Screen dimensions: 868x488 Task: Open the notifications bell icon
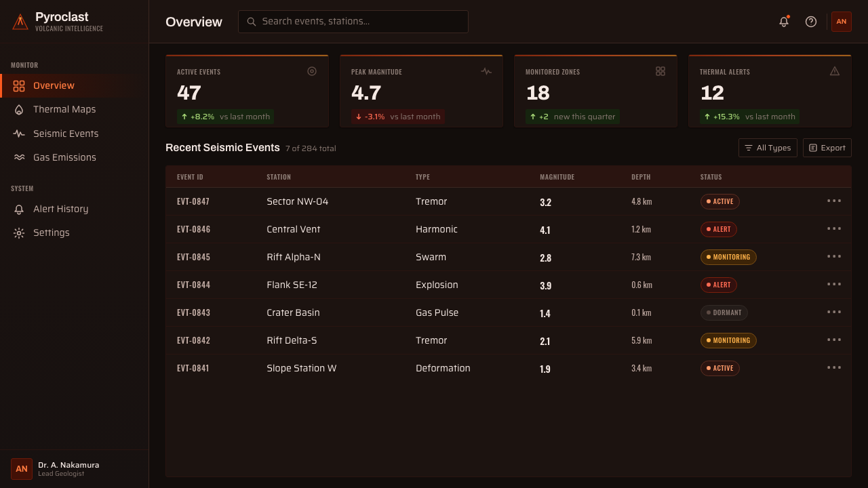784,22
